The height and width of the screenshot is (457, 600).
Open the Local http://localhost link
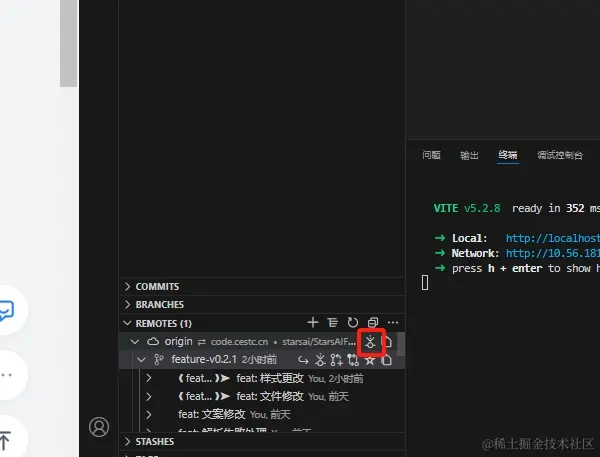pos(553,238)
